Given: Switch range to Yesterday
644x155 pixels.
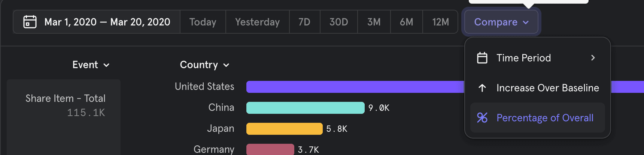Looking at the screenshot, I should pyautogui.click(x=257, y=22).
